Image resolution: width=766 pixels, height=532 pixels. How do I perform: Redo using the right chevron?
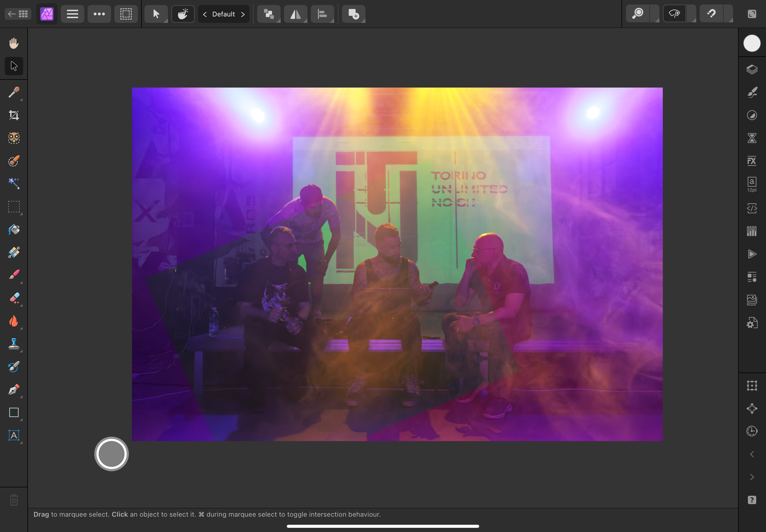click(x=752, y=477)
